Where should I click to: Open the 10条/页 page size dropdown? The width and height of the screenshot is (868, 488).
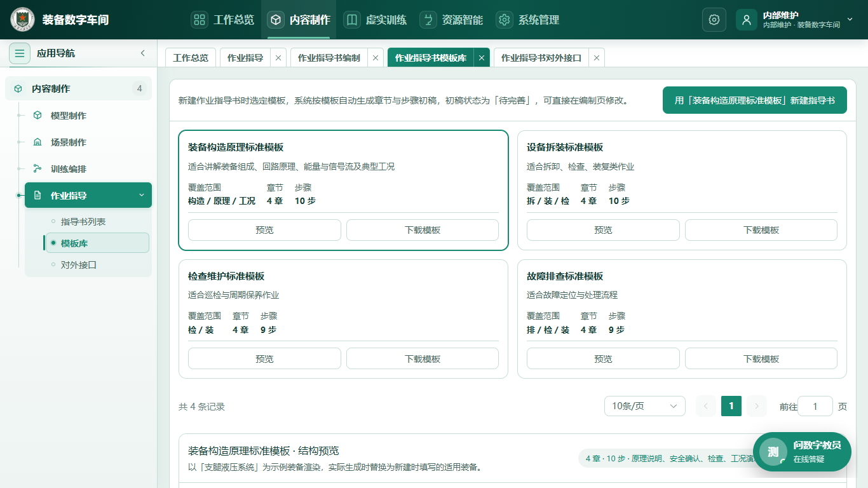(645, 406)
